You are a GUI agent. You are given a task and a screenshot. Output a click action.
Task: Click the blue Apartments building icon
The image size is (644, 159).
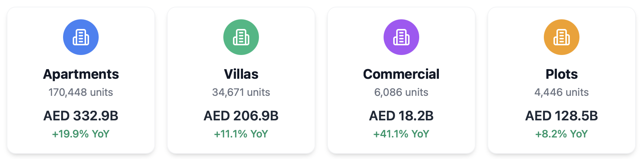(81, 37)
